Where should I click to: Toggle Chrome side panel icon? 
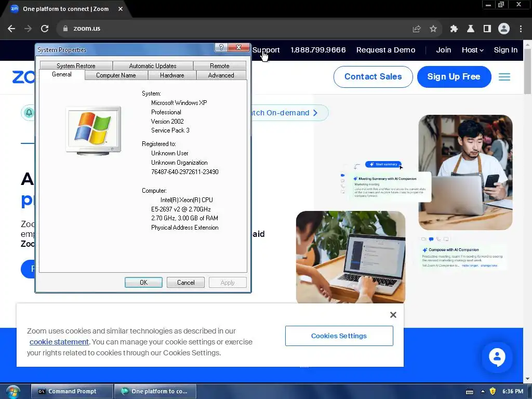(x=487, y=29)
